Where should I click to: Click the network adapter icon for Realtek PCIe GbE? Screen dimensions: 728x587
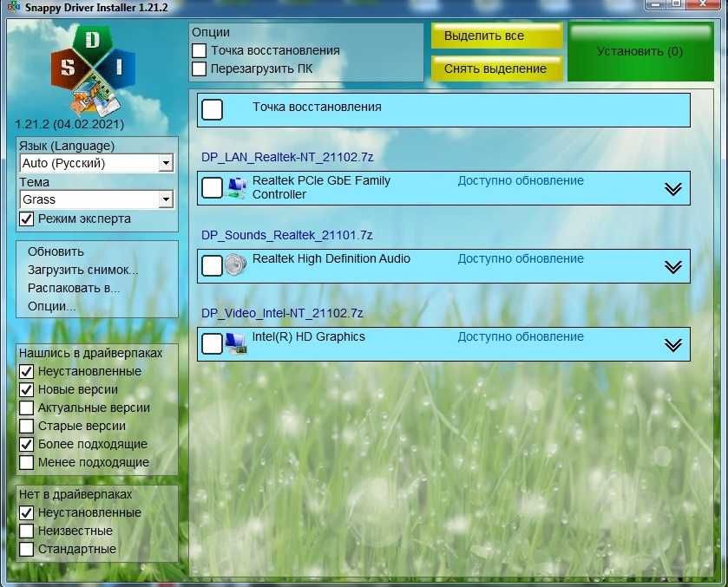pos(237,188)
